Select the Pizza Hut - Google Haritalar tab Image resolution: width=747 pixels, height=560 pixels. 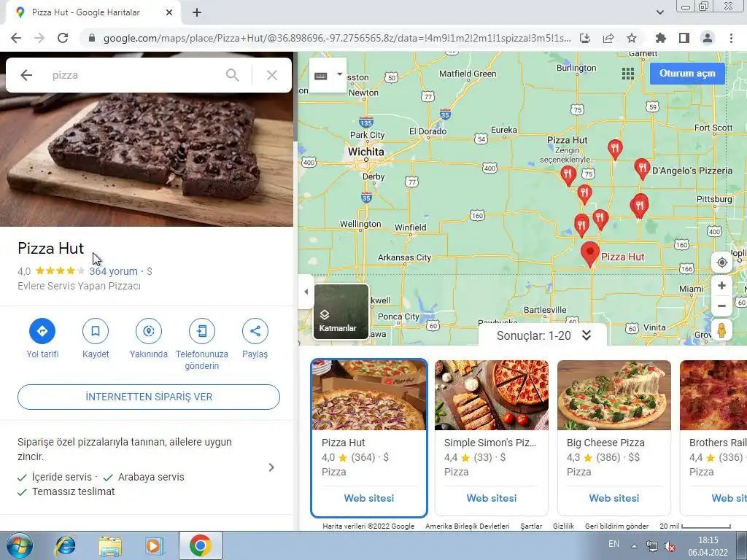(x=93, y=13)
